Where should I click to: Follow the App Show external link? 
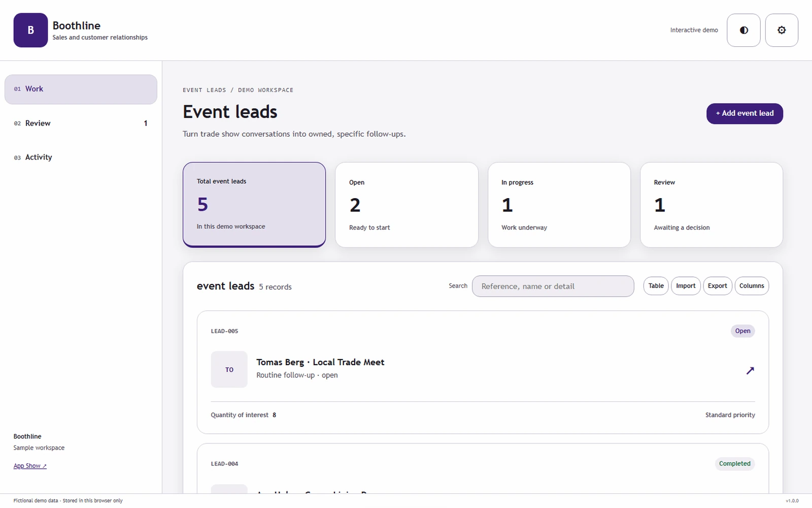(30, 466)
